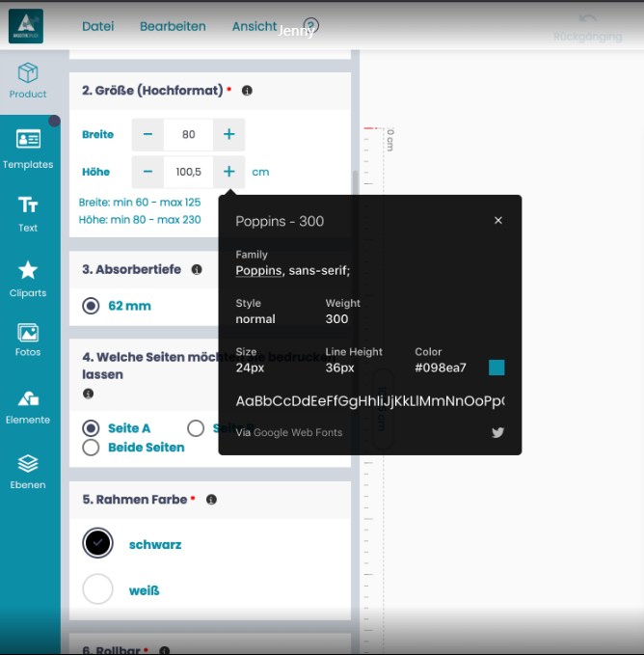Open the Poppins font family link

pyautogui.click(x=258, y=271)
